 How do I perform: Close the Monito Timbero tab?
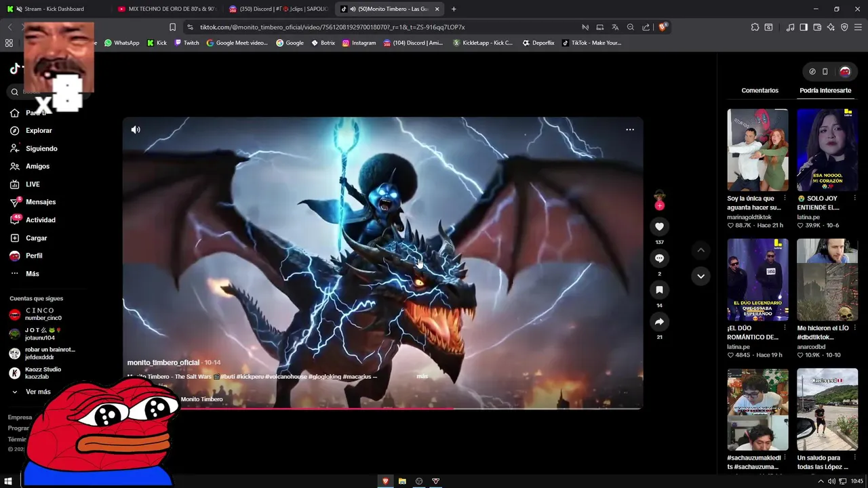coord(437,9)
